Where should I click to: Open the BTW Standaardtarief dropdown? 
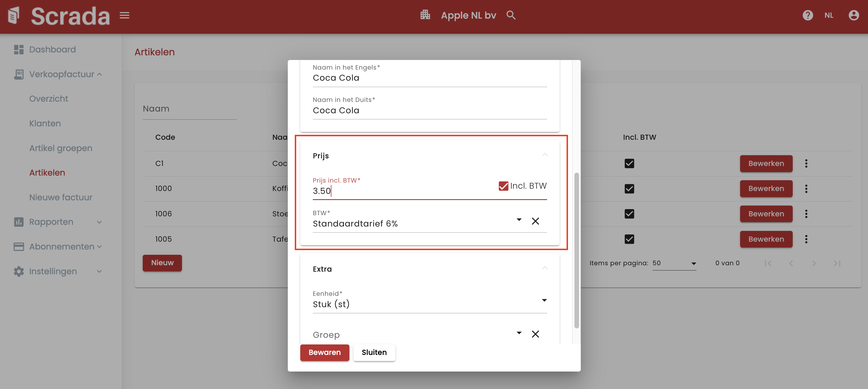(x=519, y=220)
